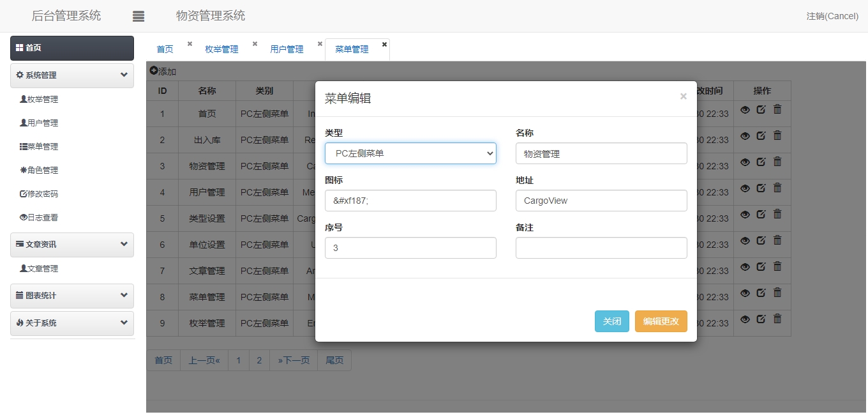This screenshot has height=419, width=868.
Task: Click the hamburger menu icon in header
Action: click(138, 17)
